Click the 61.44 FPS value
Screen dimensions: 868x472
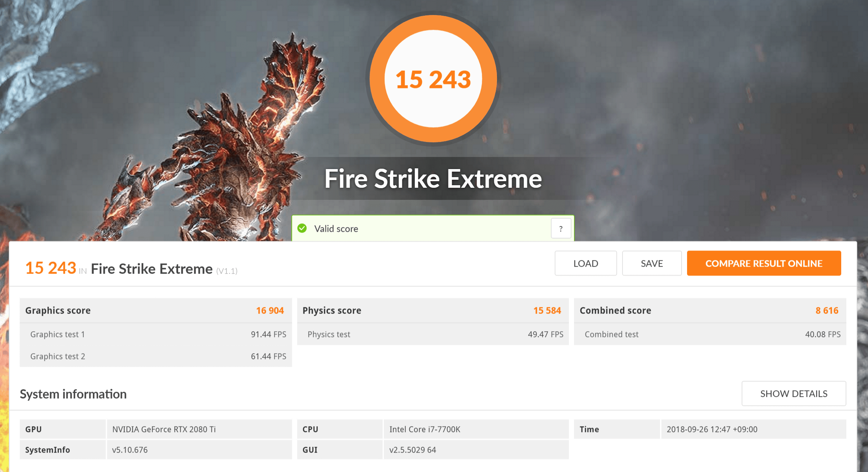pyautogui.click(x=268, y=356)
